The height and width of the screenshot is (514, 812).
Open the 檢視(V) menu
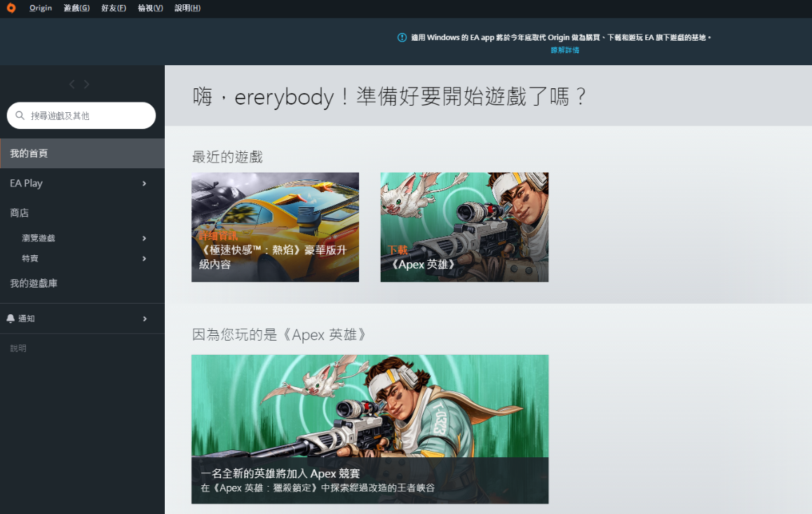[149, 8]
